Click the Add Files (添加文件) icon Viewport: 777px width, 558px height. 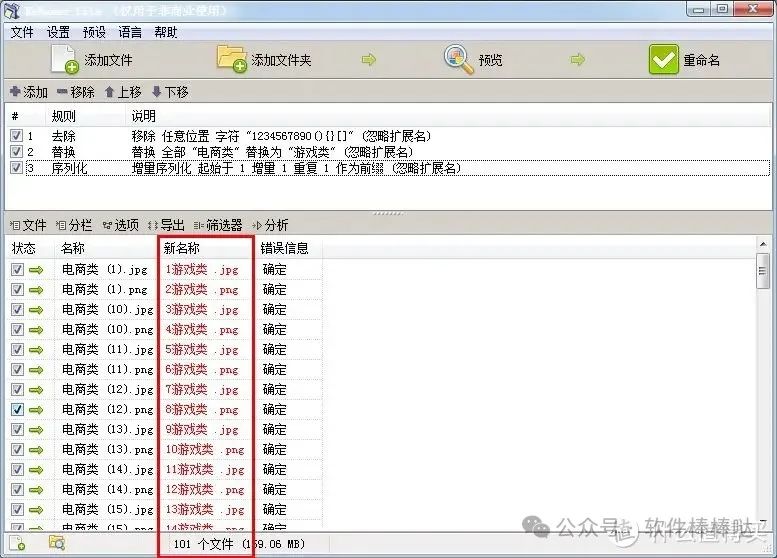(x=64, y=59)
